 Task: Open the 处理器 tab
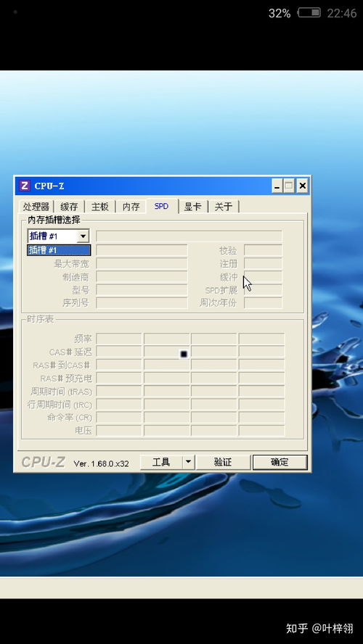36,207
